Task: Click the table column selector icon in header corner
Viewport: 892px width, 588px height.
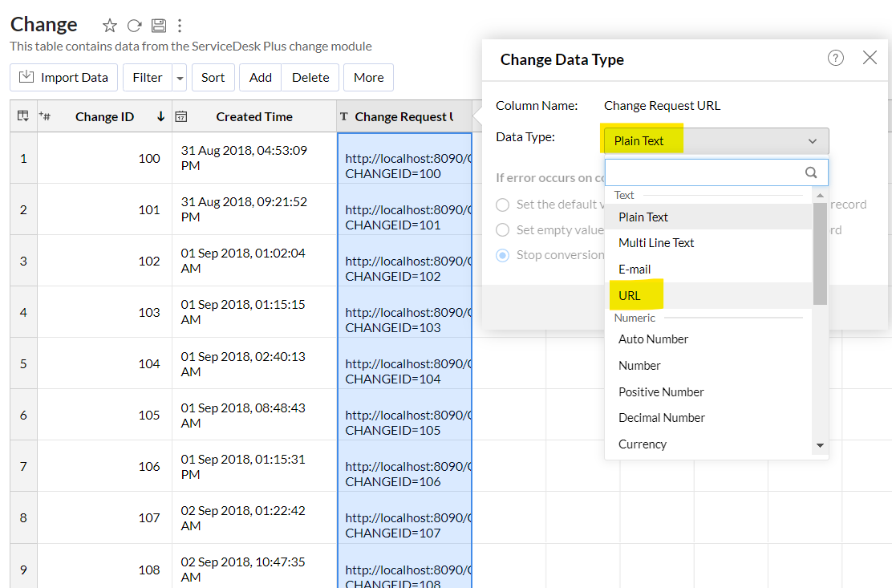Action: click(23, 116)
